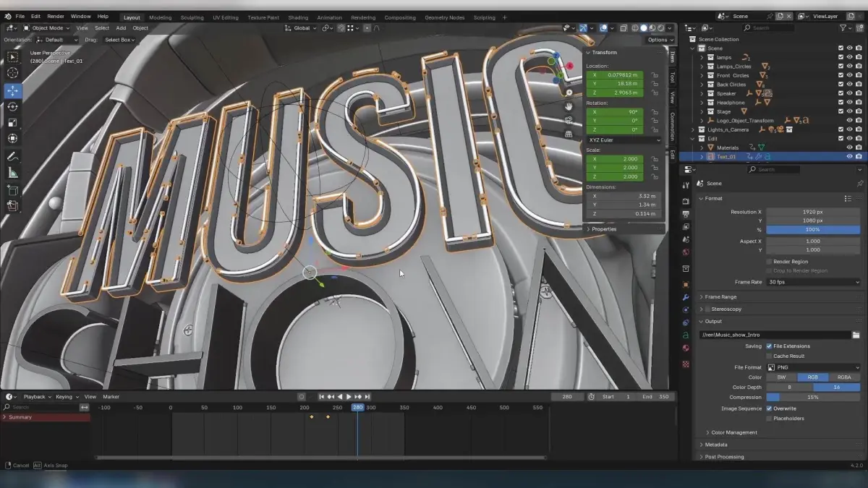The width and height of the screenshot is (868, 488).
Task: Disable render camera for Headphone collection
Action: coord(859,103)
